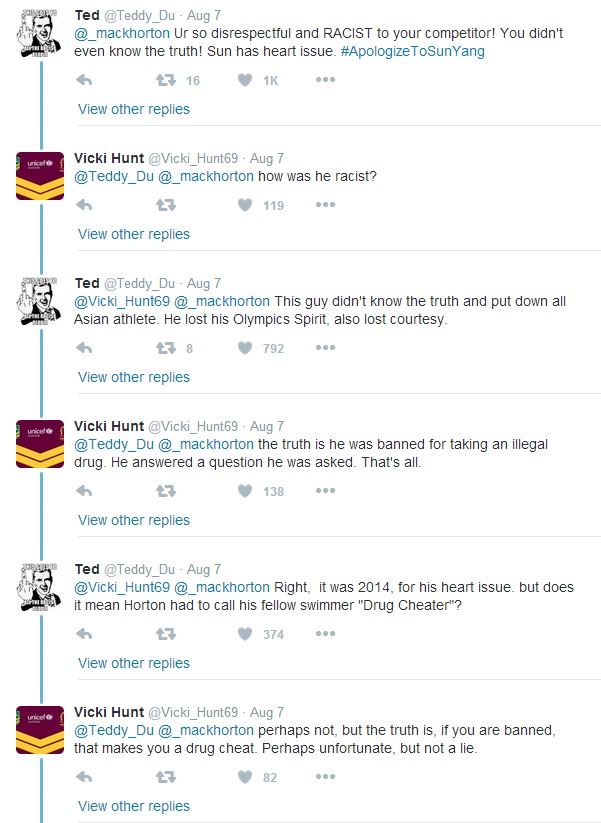Expand 'View other replies' under the 138-like tweet
The image size is (601, 823).
point(134,520)
